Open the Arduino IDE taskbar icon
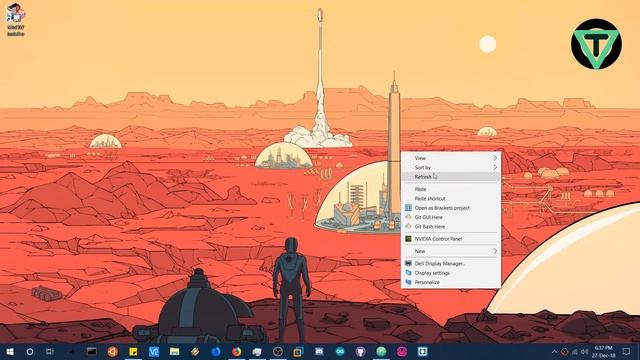640x360 pixels. (x=340, y=351)
